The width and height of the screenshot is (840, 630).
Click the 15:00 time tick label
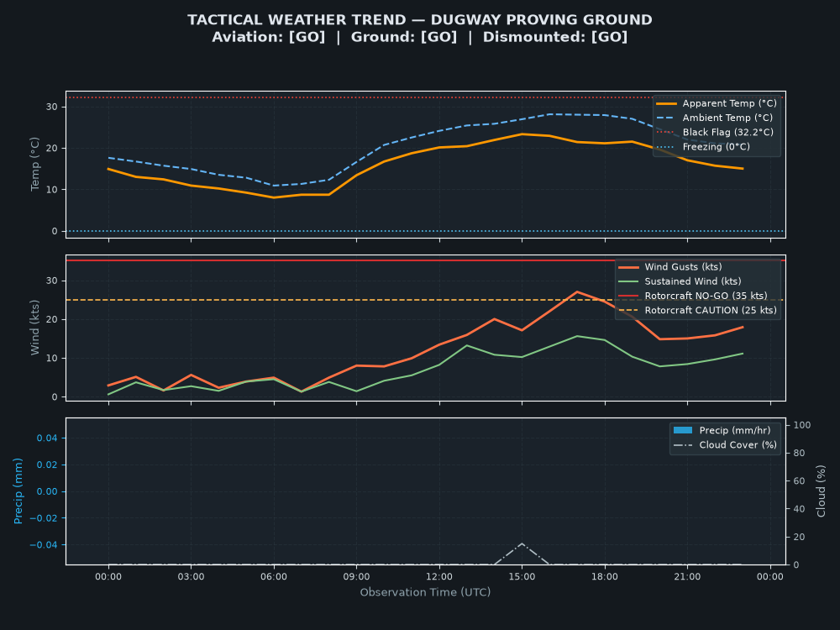(522, 577)
